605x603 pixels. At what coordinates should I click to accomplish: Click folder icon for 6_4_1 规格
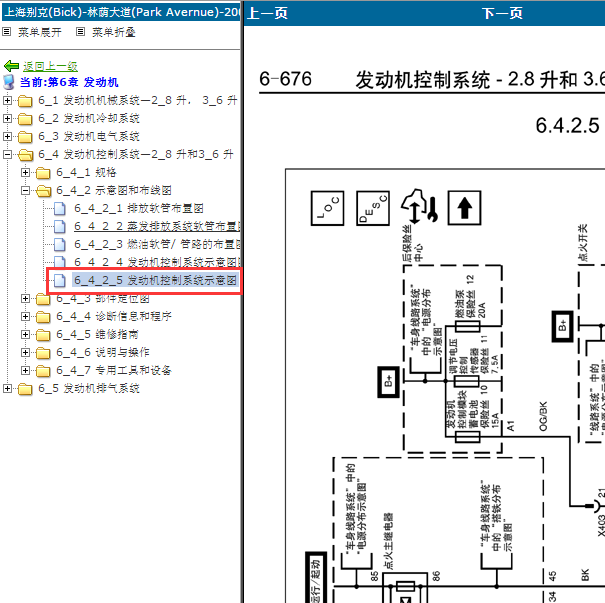43,173
